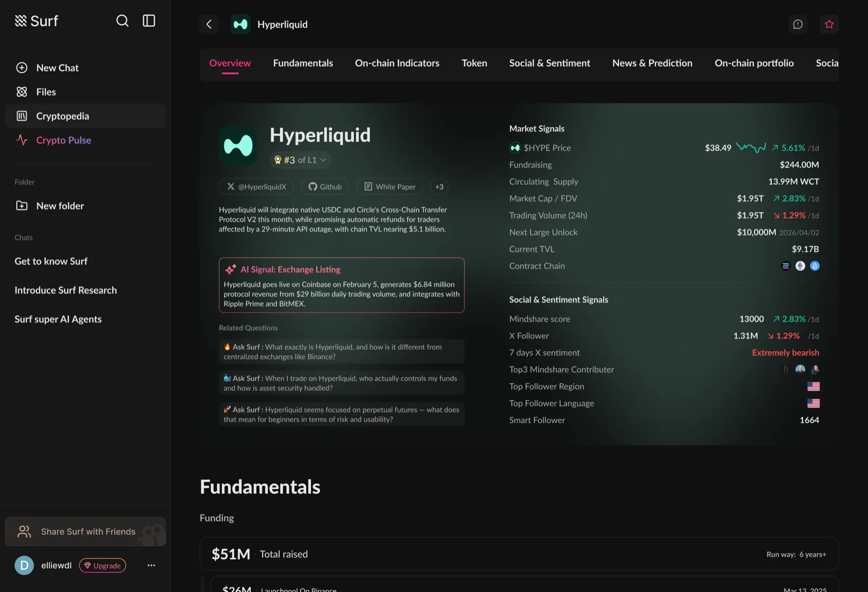
Task: Click the first Top3 Mindshare contributor avatar
Action: point(786,370)
